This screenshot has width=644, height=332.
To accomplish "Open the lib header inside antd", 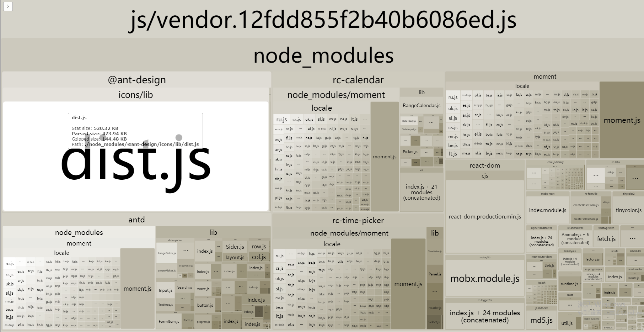I will [x=213, y=232].
